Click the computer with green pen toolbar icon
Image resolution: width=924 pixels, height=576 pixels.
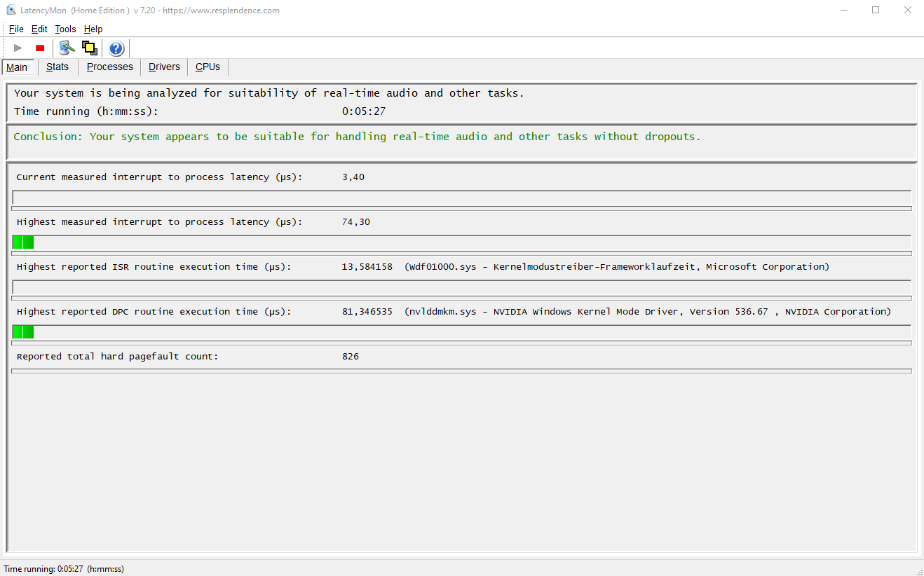tap(67, 48)
